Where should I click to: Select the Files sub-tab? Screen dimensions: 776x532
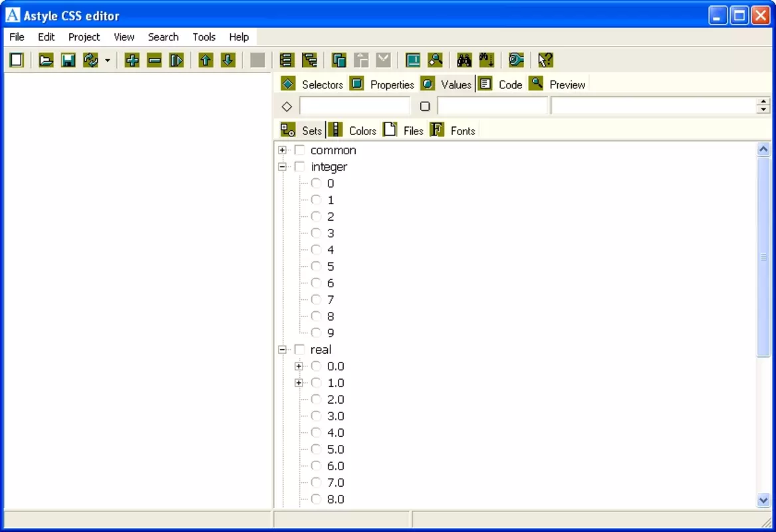[404, 130]
